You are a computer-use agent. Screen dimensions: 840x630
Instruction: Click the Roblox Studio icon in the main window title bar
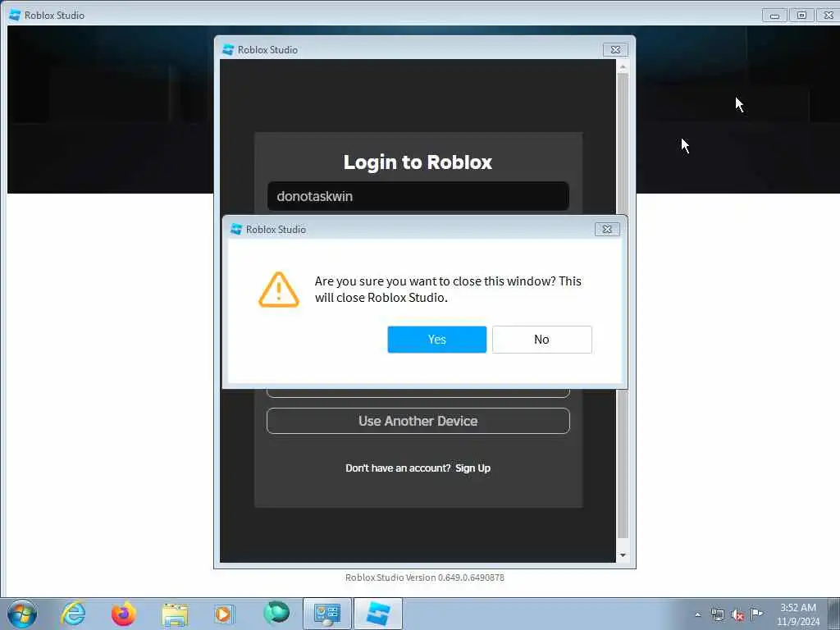[x=15, y=15]
